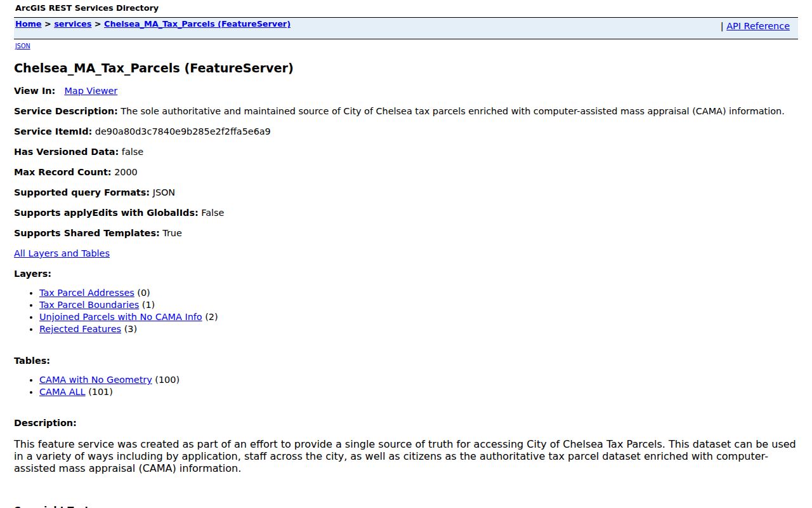Click the Service ItemId value text

(x=183, y=131)
